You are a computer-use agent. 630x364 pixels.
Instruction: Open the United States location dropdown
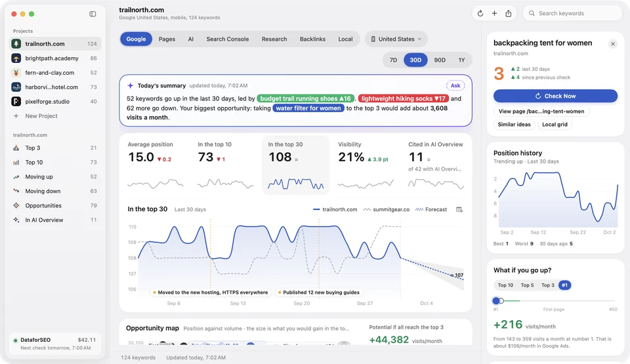point(396,39)
